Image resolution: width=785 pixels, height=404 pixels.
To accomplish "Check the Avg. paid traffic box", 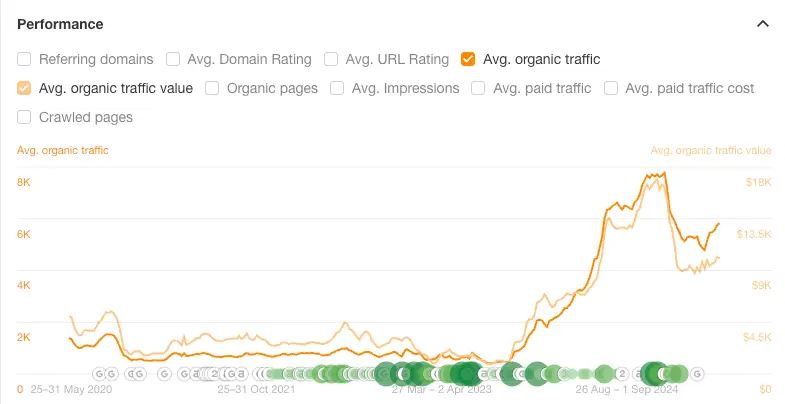I will (478, 88).
